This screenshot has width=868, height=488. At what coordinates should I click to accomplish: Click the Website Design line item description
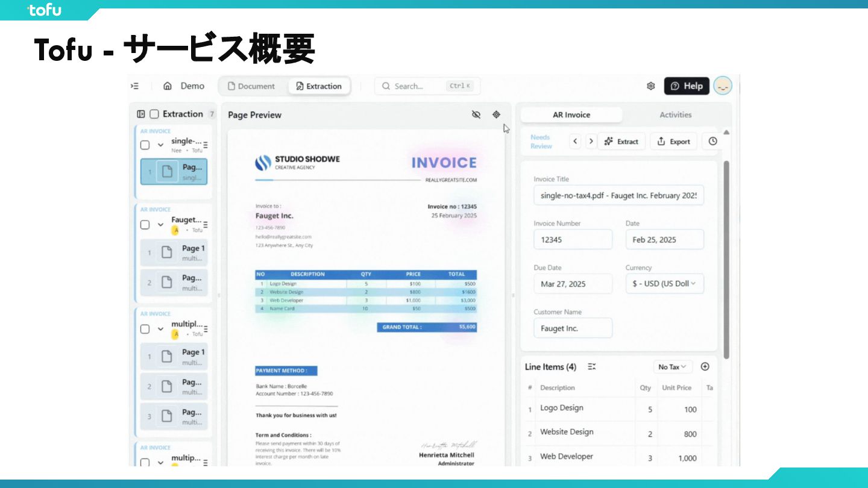567,432
